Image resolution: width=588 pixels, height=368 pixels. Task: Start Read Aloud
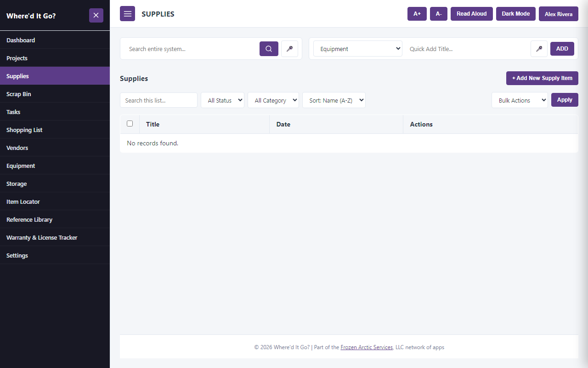click(472, 14)
